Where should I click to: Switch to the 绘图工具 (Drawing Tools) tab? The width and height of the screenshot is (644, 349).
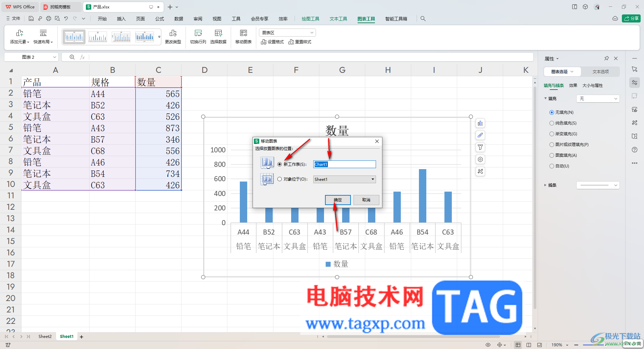310,19
